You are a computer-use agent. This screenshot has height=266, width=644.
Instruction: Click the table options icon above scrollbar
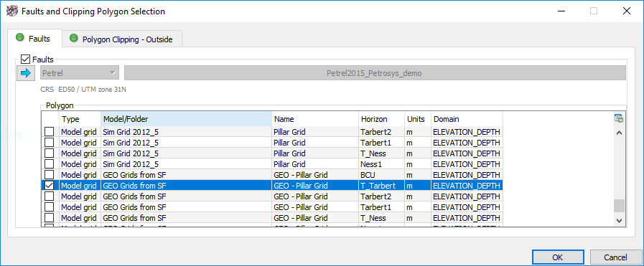(x=619, y=118)
